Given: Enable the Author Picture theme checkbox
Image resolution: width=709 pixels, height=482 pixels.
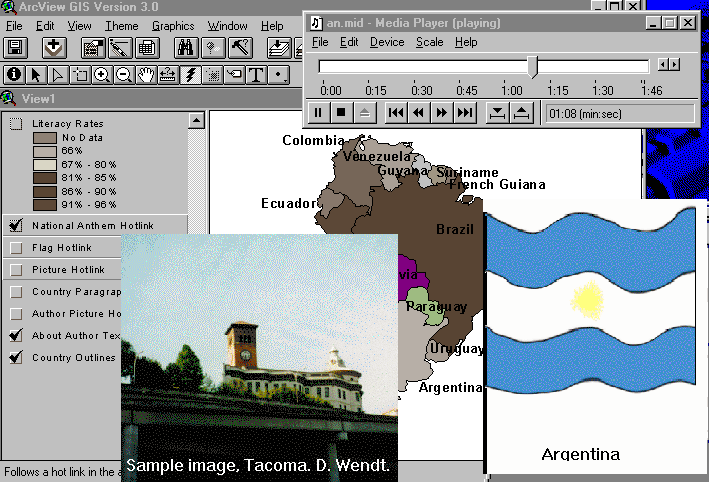Looking at the screenshot, I should [x=16, y=313].
